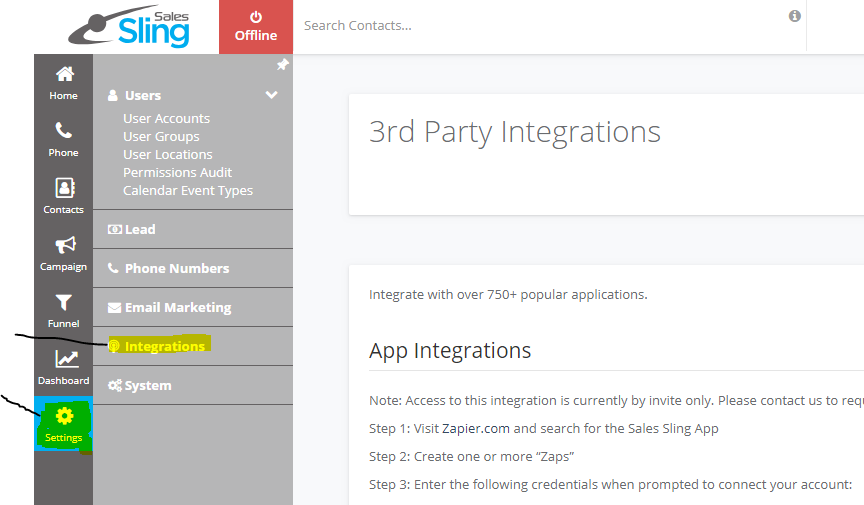Toggle the Offline status button
Image resolution: width=864 pixels, height=505 pixels.
(256, 27)
